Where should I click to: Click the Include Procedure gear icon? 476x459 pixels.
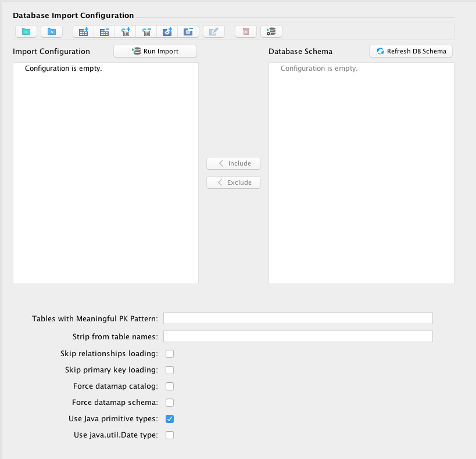point(167,31)
